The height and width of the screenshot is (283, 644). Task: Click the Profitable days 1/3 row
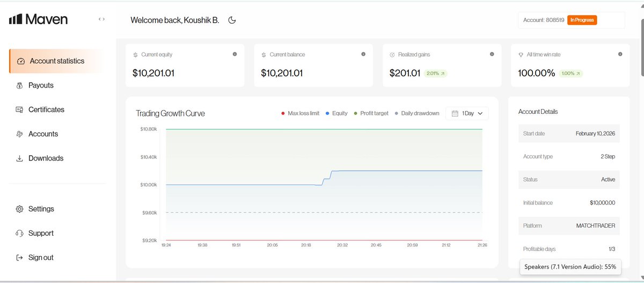(569, 249)
